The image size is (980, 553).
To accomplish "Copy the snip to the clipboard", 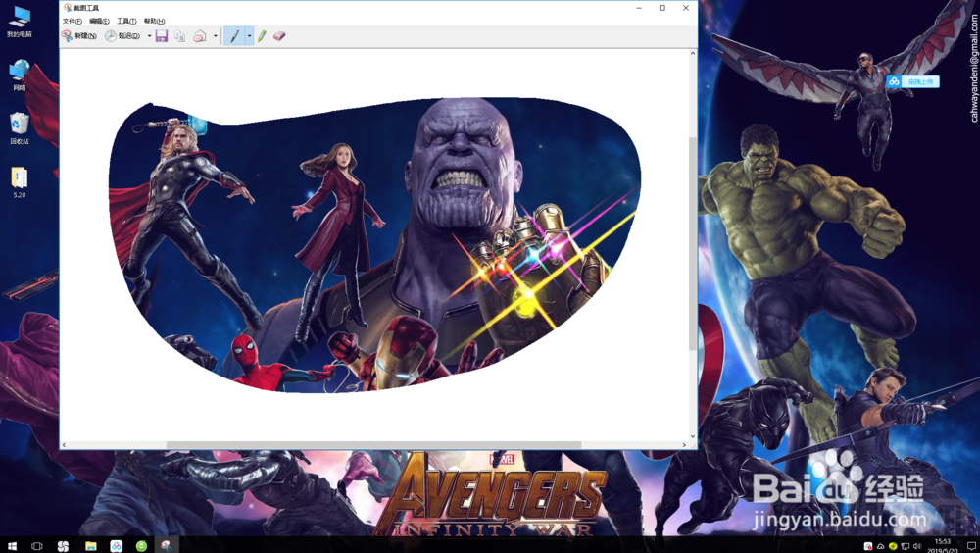I will (180, 36).
